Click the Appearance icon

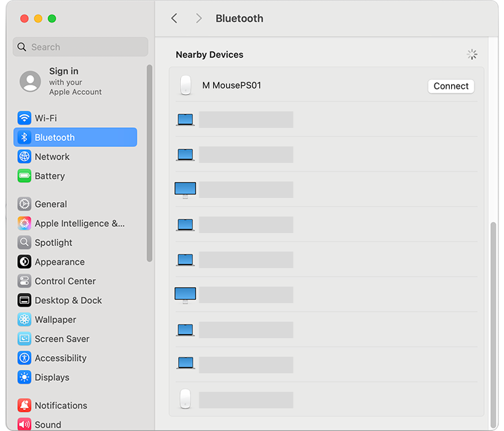click(25, 262)
